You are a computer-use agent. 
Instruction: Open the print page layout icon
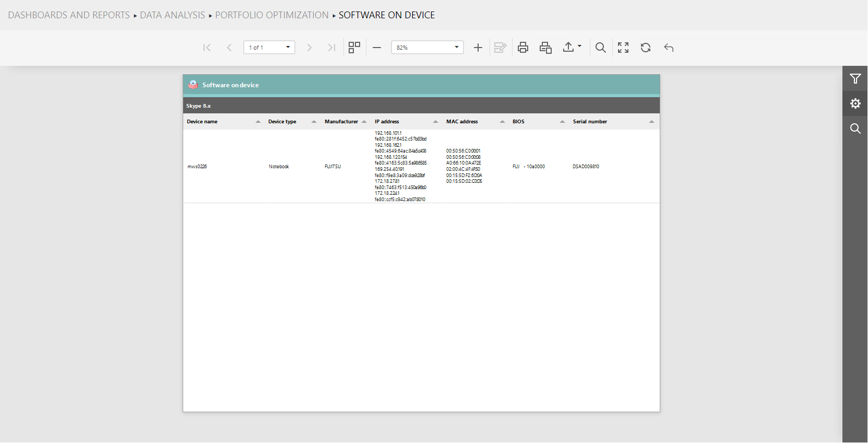point(545,48)
